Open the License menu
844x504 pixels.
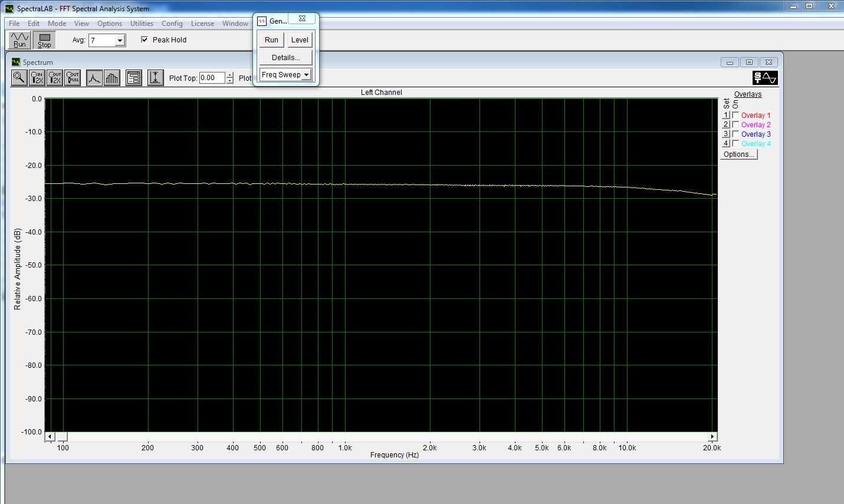[202, 24]
